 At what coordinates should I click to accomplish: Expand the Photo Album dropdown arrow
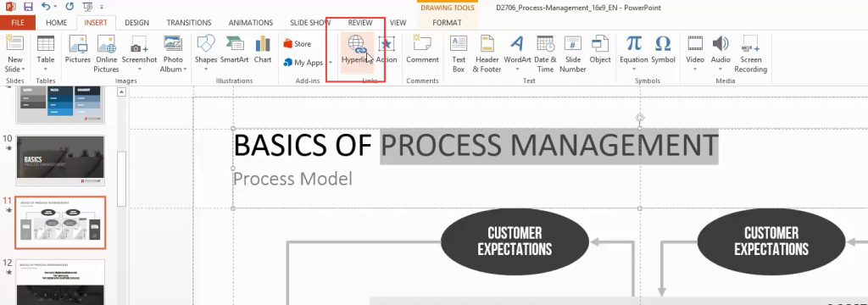tap(185, 69)
